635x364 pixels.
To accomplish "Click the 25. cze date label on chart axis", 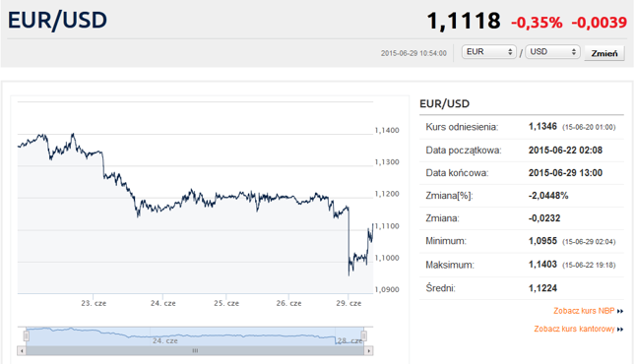I will 226,303.
